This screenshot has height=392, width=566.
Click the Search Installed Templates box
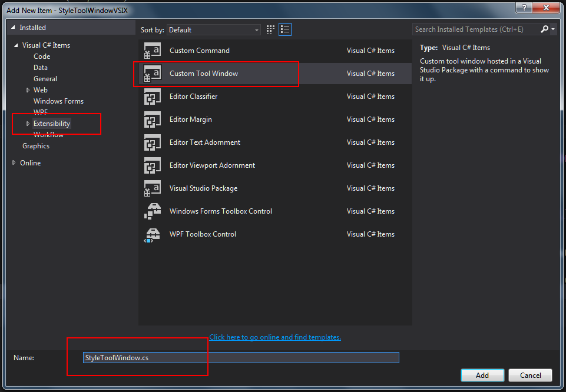[x=476, y=29]
